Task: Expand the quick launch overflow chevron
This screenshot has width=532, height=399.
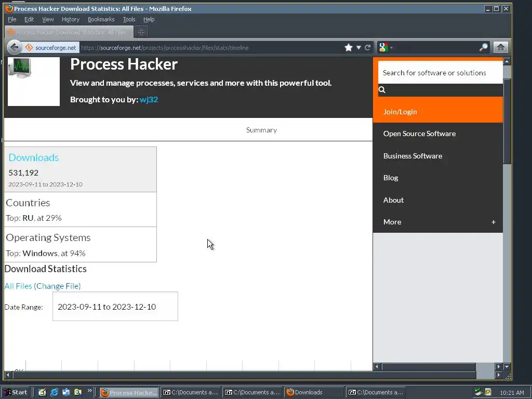Action: (89, 391)
